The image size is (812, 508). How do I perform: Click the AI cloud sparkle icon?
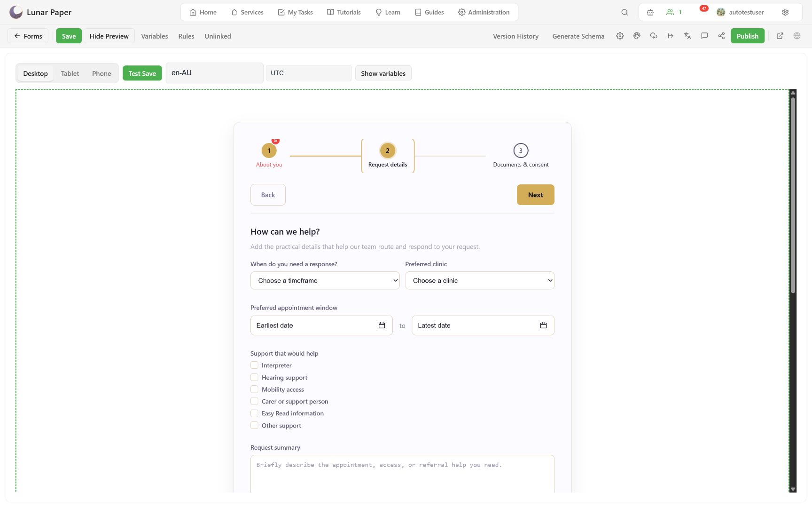click(654, 36)
